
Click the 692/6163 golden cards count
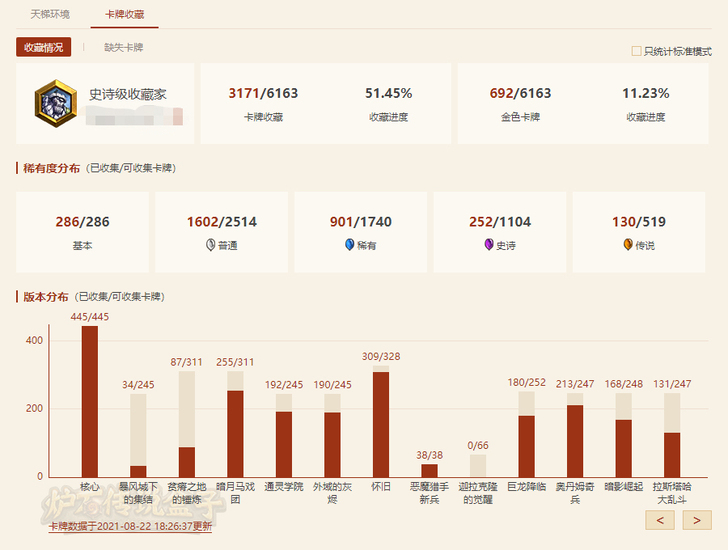[520, 93]
